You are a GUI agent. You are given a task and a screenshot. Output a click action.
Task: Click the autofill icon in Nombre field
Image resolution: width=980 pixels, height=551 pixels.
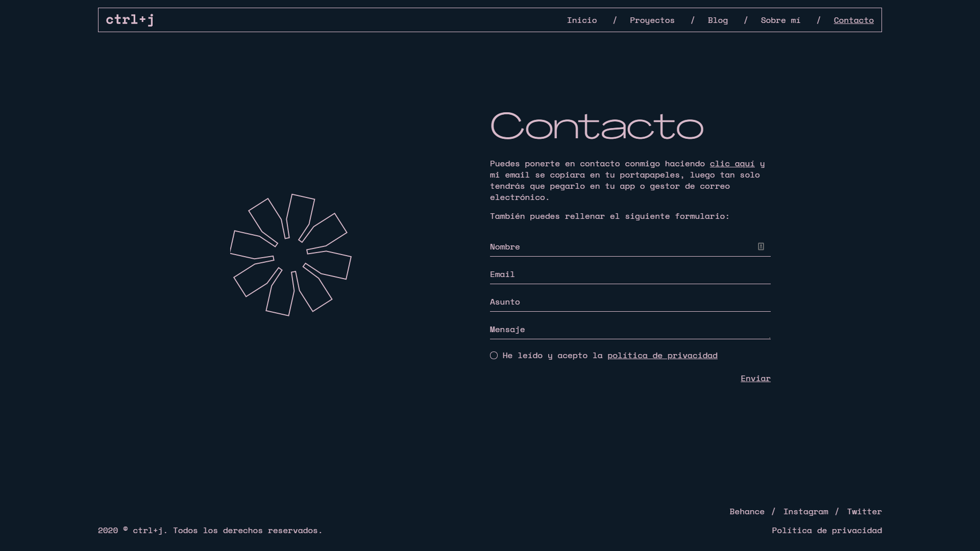(x=761, y=246)
